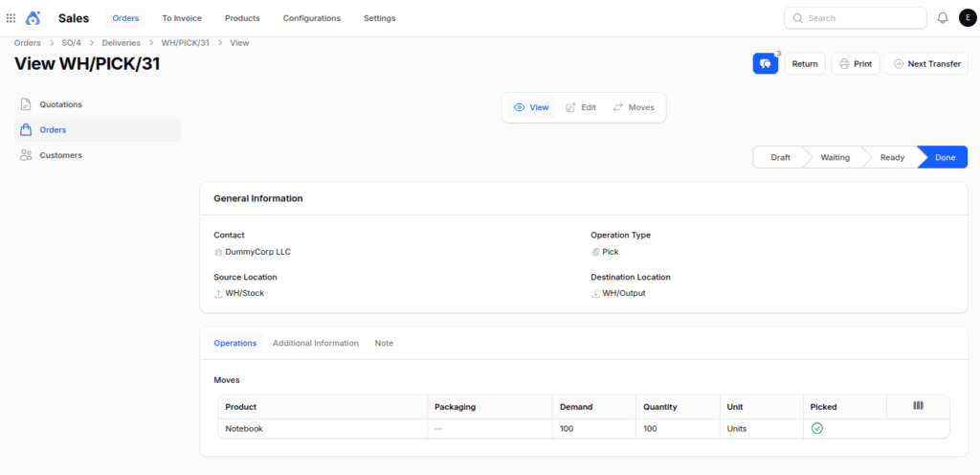Viewport: 980px width, 475px height.
Task: Open the apps grid launcher icon
Action: pyautogui.click(x=11, y=18)
